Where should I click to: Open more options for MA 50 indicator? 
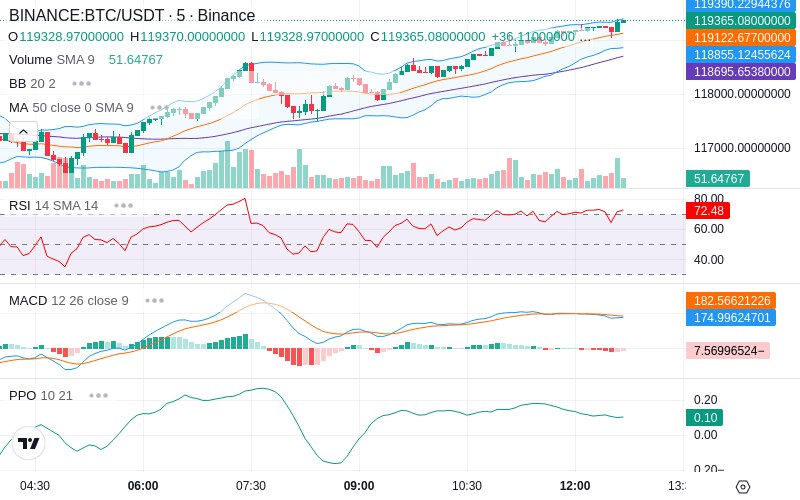(159, 108)
